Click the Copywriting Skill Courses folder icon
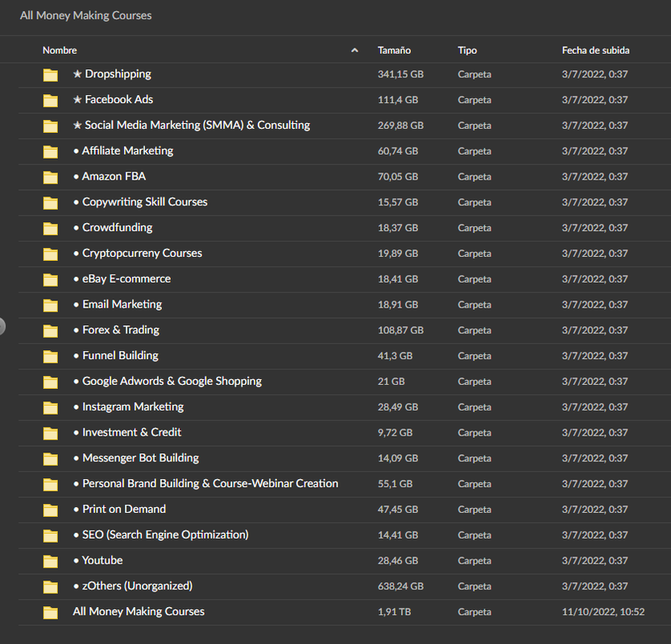This screenshot has width=671, height=644. point(51,203)
